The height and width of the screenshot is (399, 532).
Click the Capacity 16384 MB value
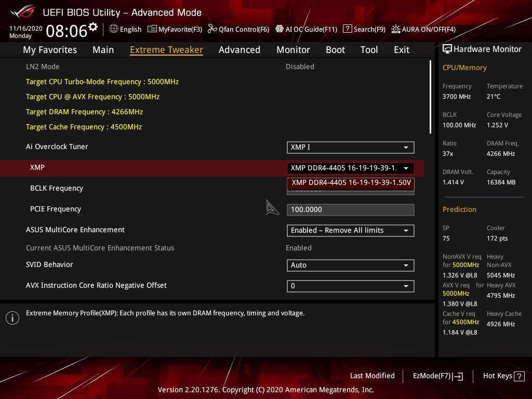pyautogui.click(x=501, y=182)
